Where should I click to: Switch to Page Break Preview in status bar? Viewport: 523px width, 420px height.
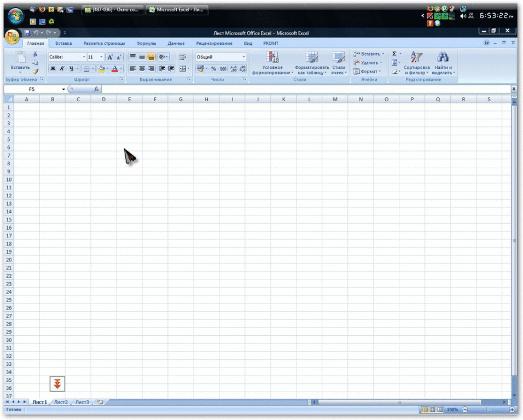[x=440, y=410]
